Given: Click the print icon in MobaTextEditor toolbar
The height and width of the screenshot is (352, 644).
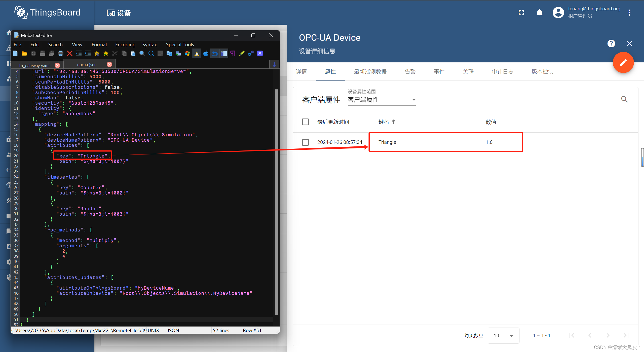Looking at the screenshot, I should 61,53.
